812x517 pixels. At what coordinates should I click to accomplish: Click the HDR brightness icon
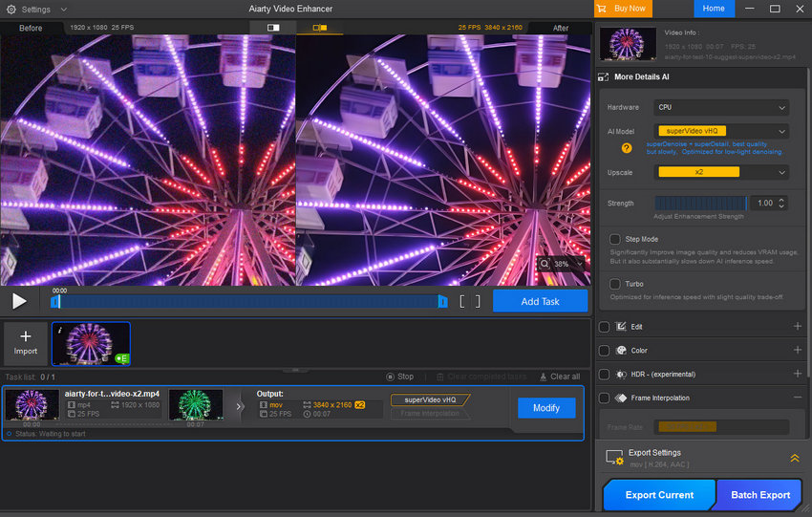point(621,374)
